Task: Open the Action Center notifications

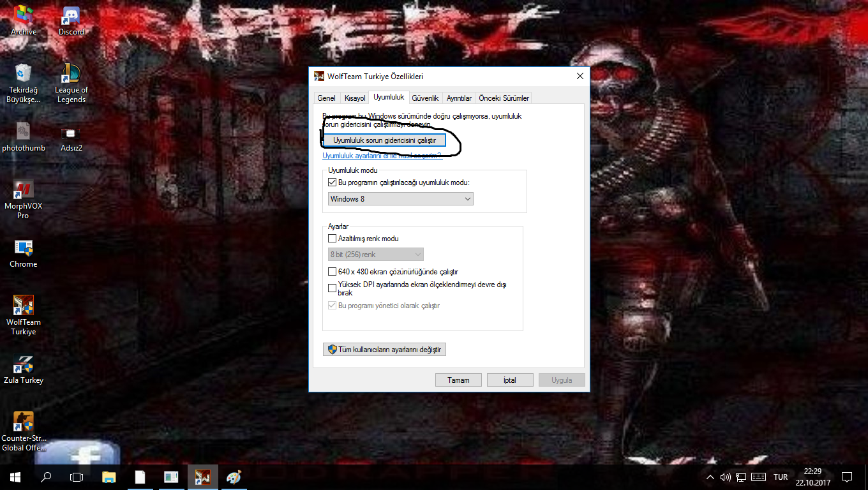Action: (847, 477)
